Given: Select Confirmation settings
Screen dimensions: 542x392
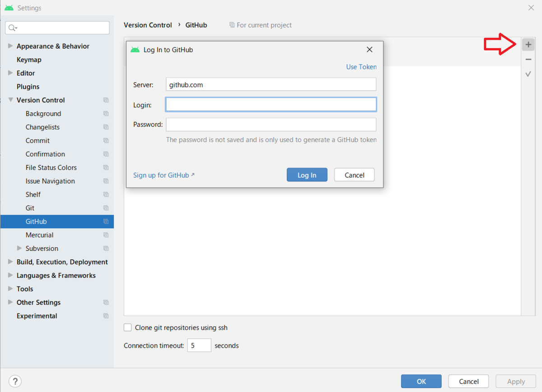Looking at the screenshot, I should 45,154.
